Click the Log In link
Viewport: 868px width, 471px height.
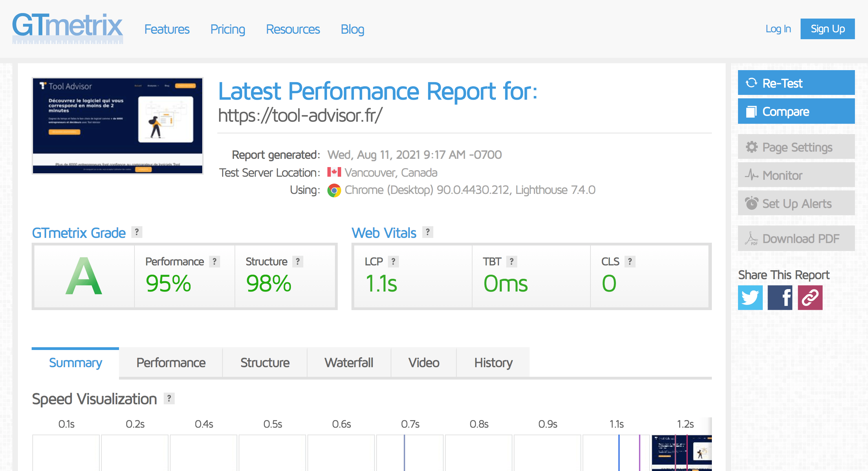tap(778, 29)
